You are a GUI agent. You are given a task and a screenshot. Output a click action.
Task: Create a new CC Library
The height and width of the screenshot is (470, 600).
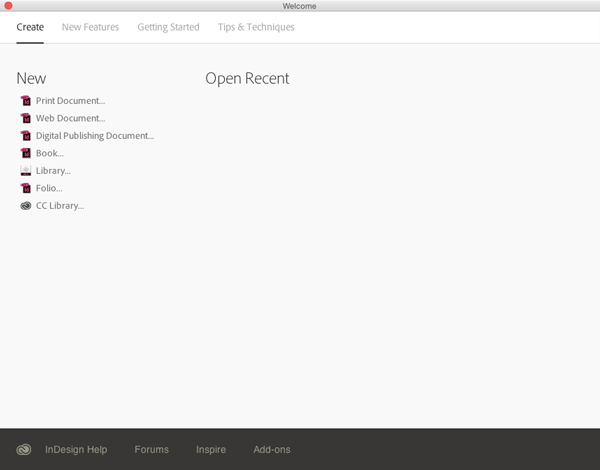(x=60, y=206)
